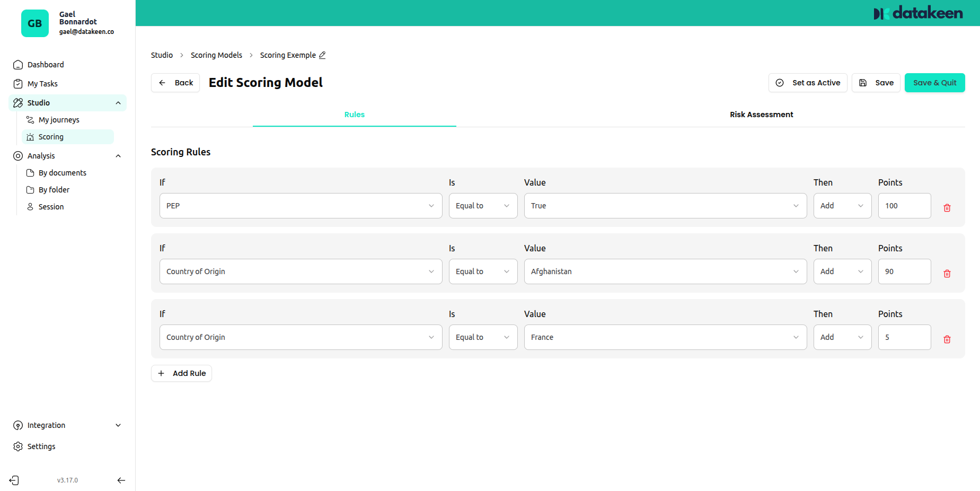This screenshot has width=980, height=491.
Task: Select My Tasks in the sidebar
Action: (41, 83)
